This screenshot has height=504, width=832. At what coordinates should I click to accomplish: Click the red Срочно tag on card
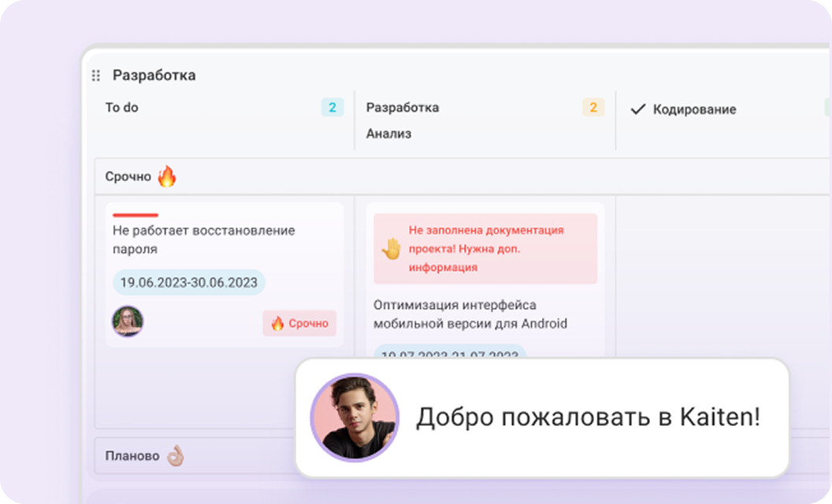[299, 323]
